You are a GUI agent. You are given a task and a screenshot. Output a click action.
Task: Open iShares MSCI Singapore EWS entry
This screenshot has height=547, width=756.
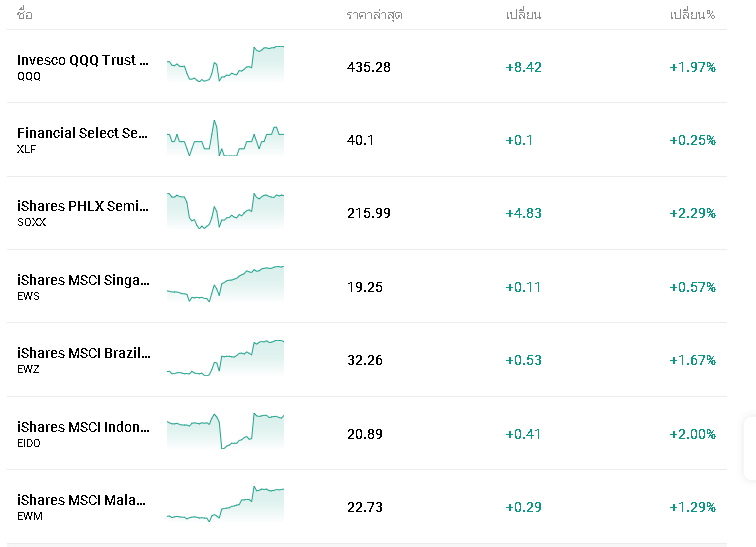coord(83,280)
